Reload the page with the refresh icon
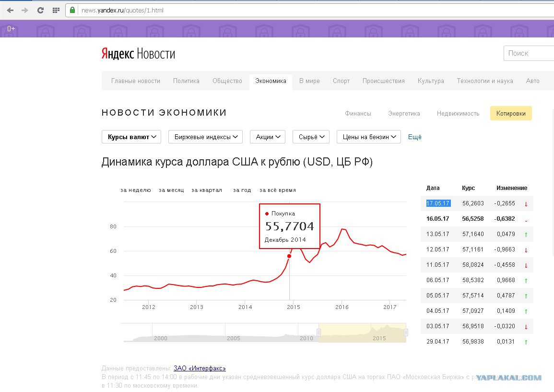The width and height of the screenshot is (554, 392). [40, 10]
